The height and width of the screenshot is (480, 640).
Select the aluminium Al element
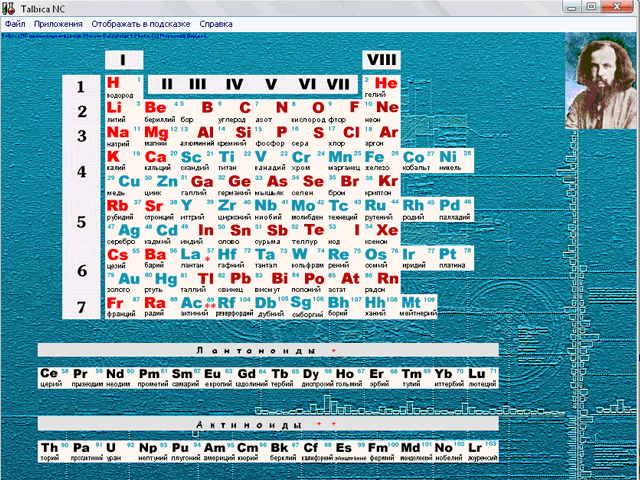coord(198,136)
